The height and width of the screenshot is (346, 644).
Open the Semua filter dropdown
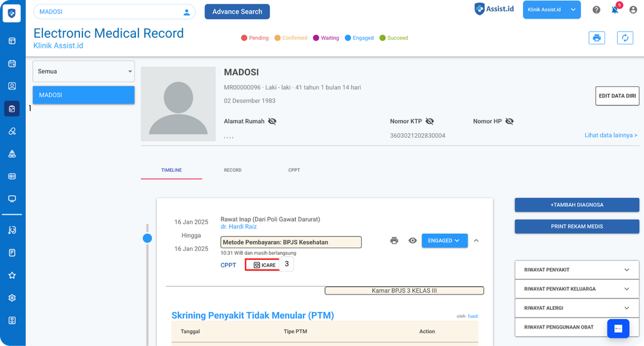[84, 71]
